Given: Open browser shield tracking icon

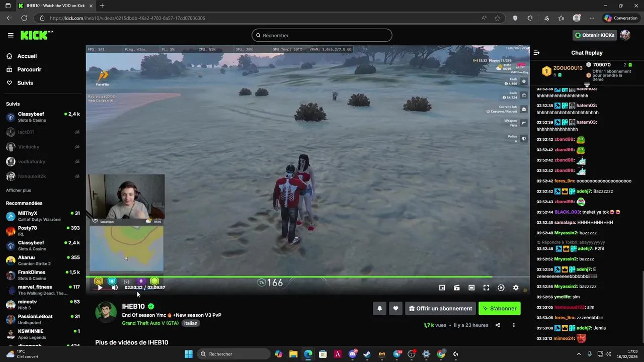Looking at the screenshot, I should (x=515, y=18).
